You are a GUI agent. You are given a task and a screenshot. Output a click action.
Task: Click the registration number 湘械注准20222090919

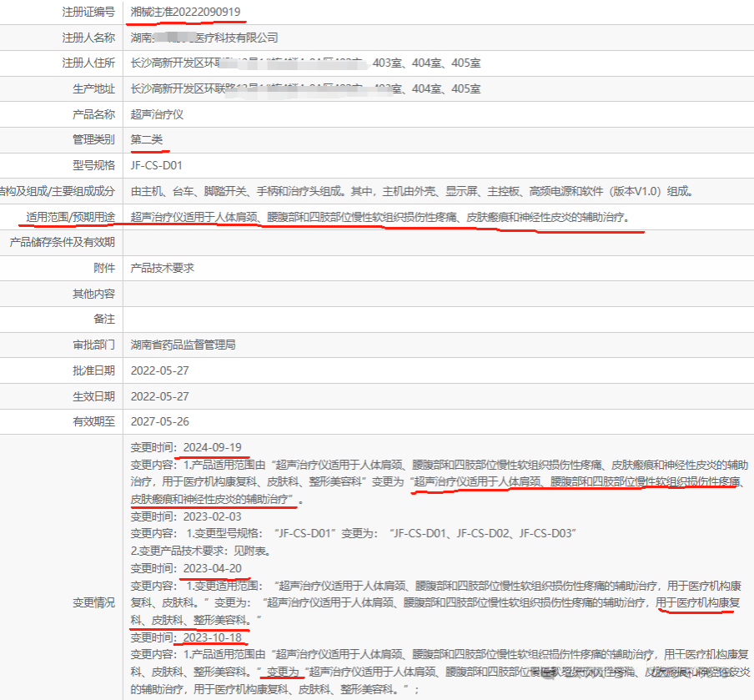[x=186, y=12]
